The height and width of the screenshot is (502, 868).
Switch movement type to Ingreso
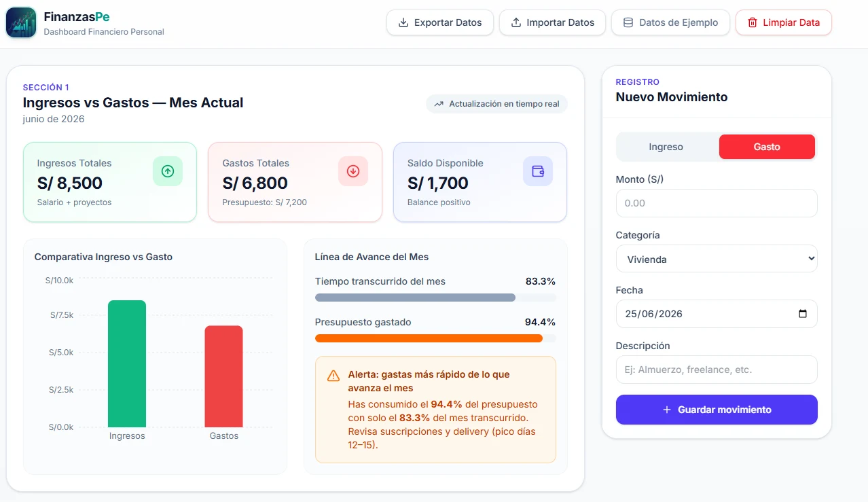click(666, 147)
